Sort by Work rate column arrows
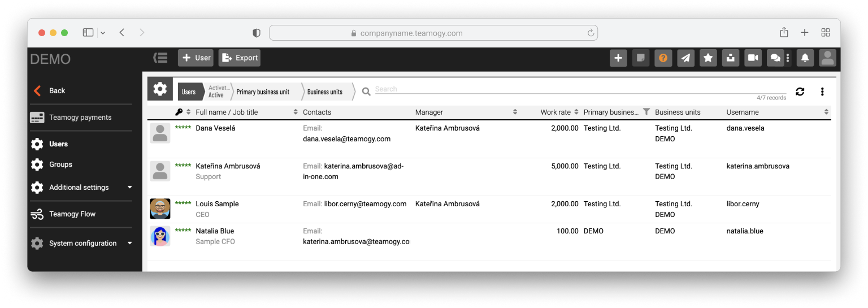The image size is (868, 308). (576, 112)
